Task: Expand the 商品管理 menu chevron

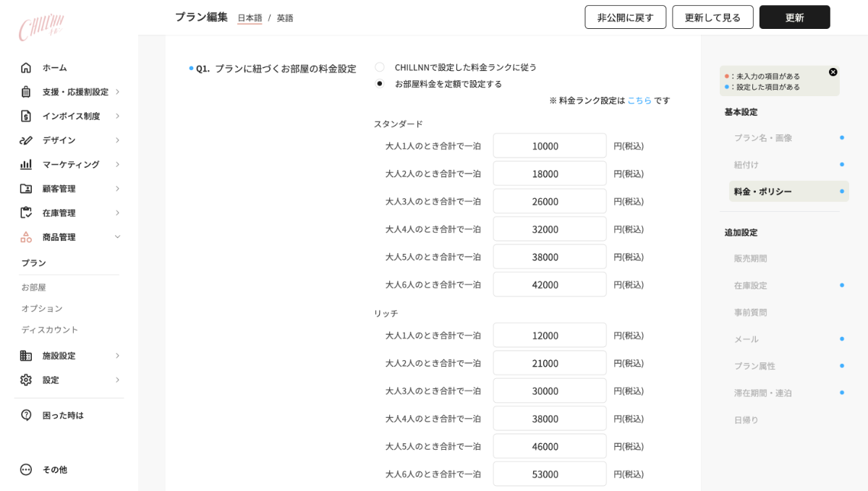Action: 117,236
